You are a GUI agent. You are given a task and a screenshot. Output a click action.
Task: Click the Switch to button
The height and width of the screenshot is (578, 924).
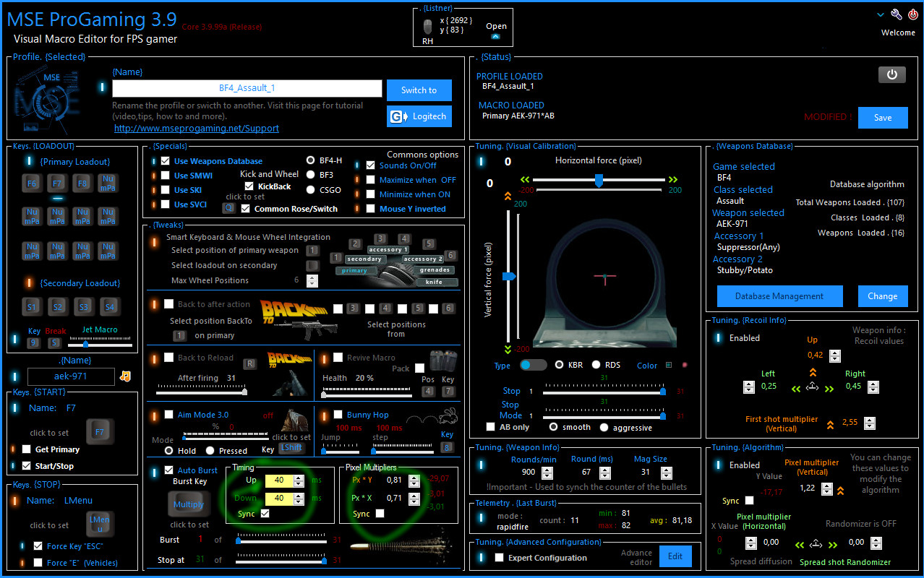[x=419, y=90]
